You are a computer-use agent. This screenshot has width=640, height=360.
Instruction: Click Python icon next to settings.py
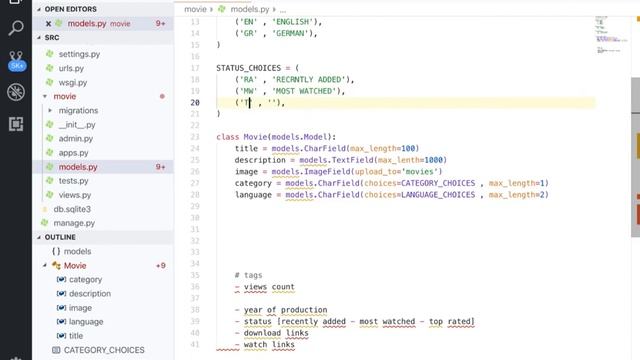50,54
